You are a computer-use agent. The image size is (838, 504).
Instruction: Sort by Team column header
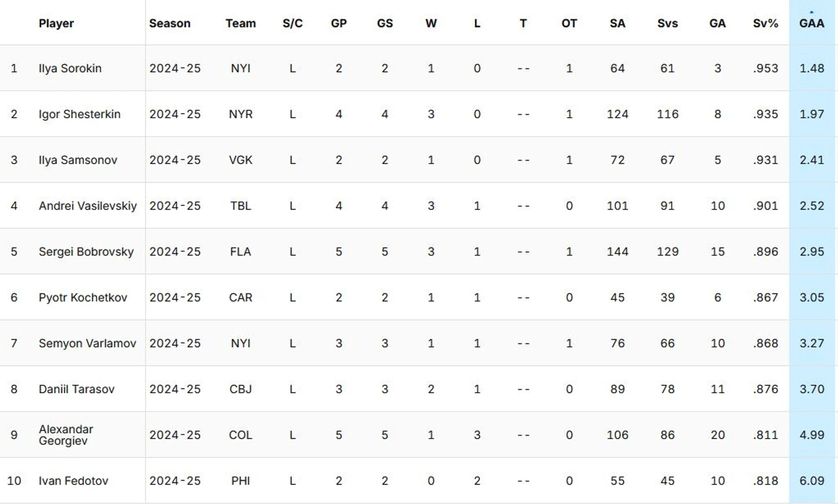pyautogui.click(x=240, y=24)
